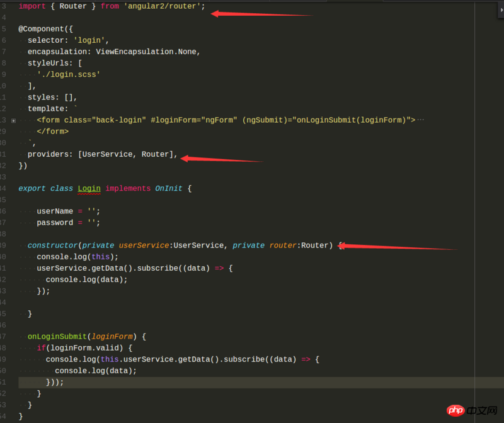Place cursor on userName property

pos(55,211)
